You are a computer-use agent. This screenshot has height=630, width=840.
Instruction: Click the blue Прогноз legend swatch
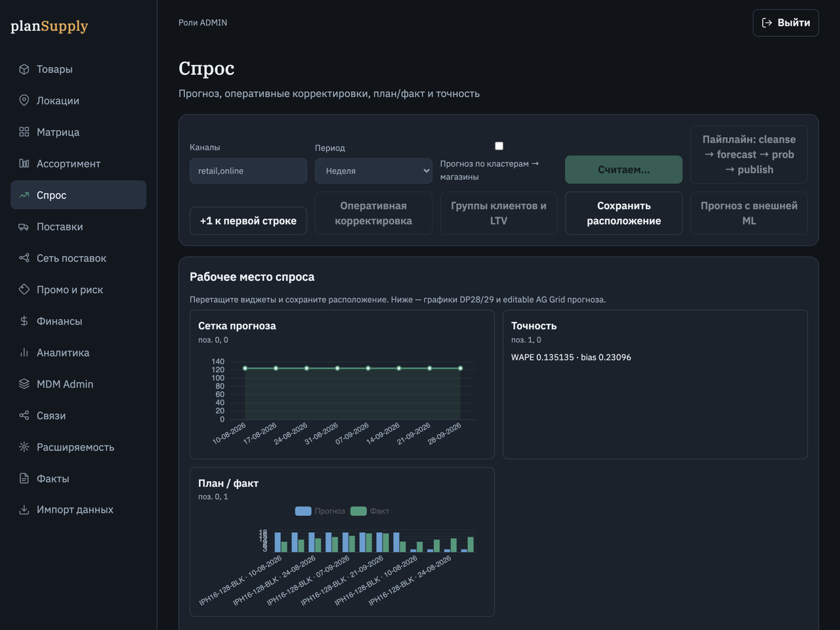coord(303,511)
